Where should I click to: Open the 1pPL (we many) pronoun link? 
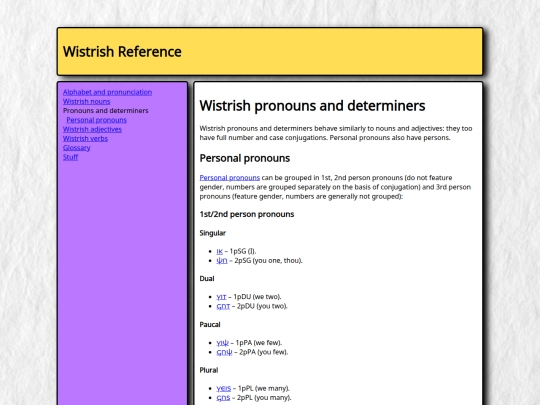point(224,388)
